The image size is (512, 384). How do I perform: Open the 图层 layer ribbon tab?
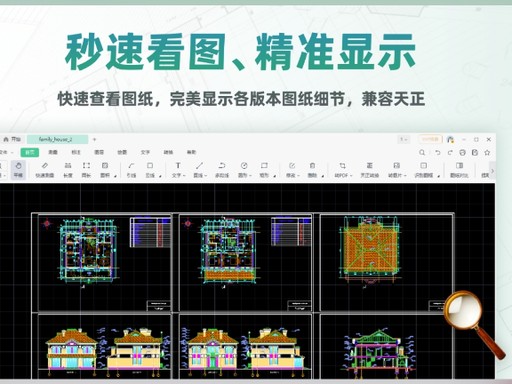[99, 152]
